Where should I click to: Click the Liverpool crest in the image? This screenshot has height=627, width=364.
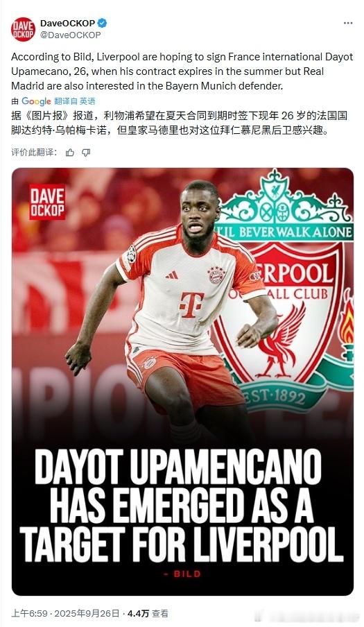click(284, 292)
